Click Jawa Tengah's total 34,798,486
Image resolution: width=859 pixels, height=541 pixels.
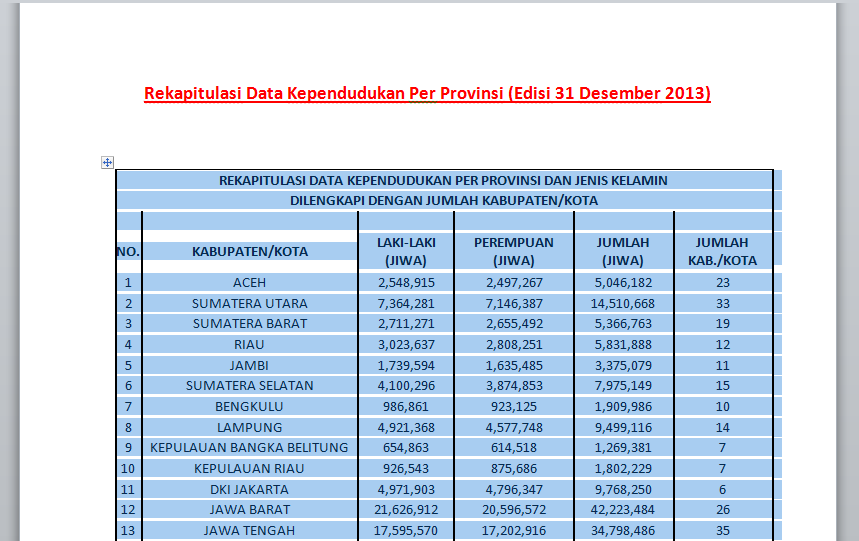click(x=623, y=531)
